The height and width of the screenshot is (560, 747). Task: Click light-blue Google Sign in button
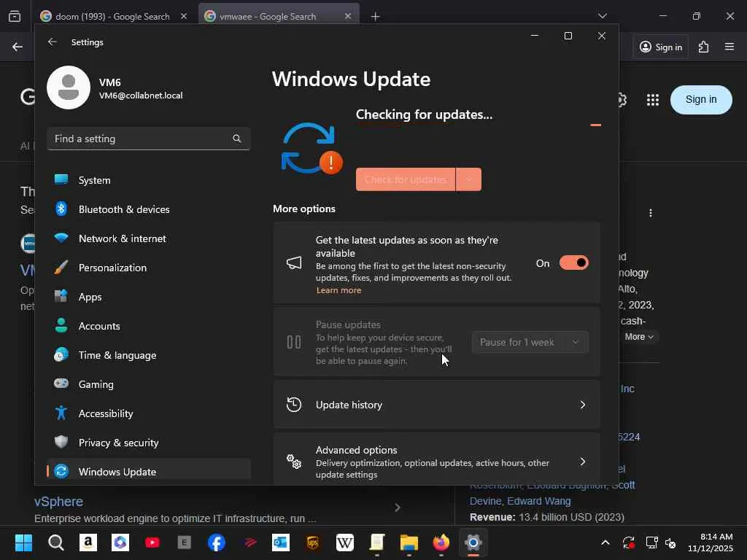tap(701, 99)
